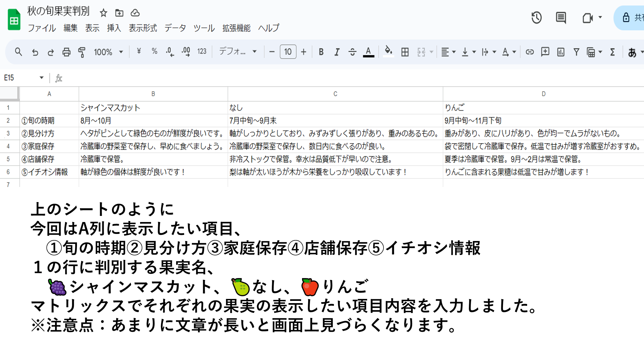
Task: Open the default font dropdown
Action: 238,51
